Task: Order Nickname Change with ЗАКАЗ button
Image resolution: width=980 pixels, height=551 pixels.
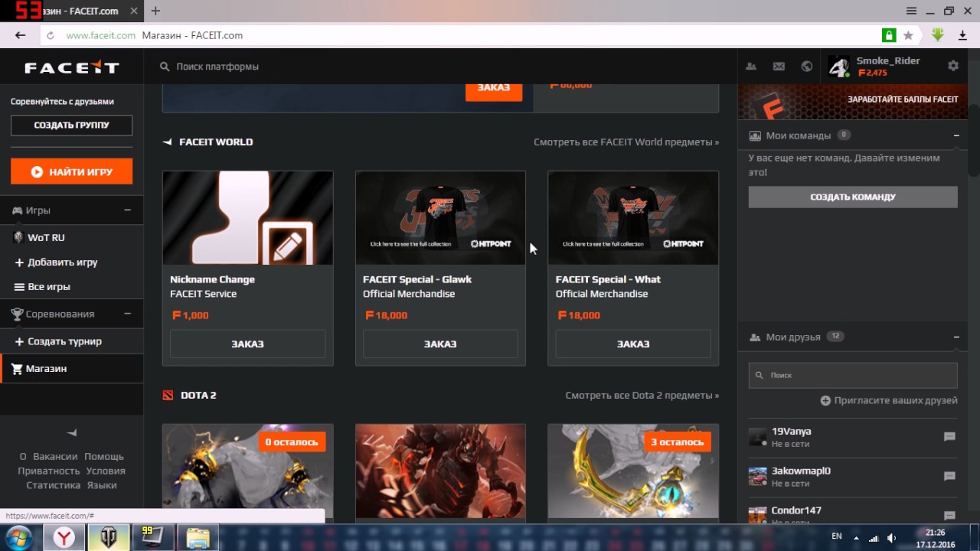Action: click(247, 344)
